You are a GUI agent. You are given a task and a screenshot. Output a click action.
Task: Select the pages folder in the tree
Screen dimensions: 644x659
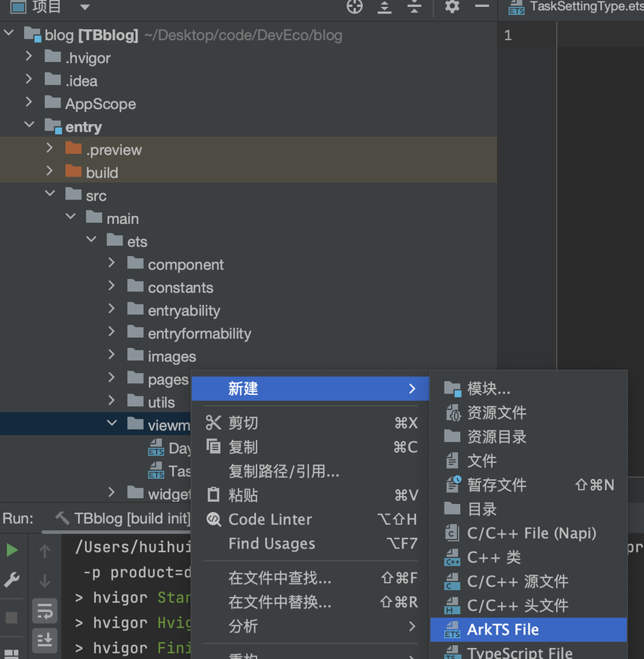168,379
